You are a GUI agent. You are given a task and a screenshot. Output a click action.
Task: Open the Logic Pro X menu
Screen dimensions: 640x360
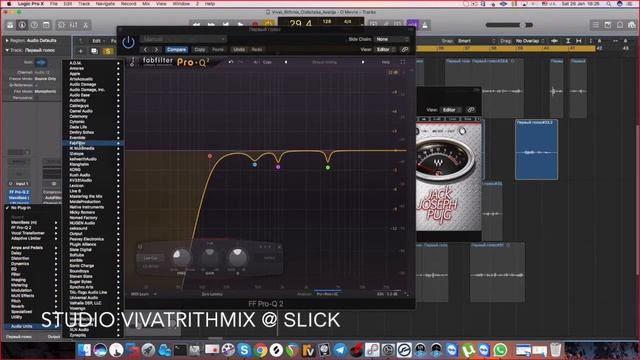[x=31, y=4]
